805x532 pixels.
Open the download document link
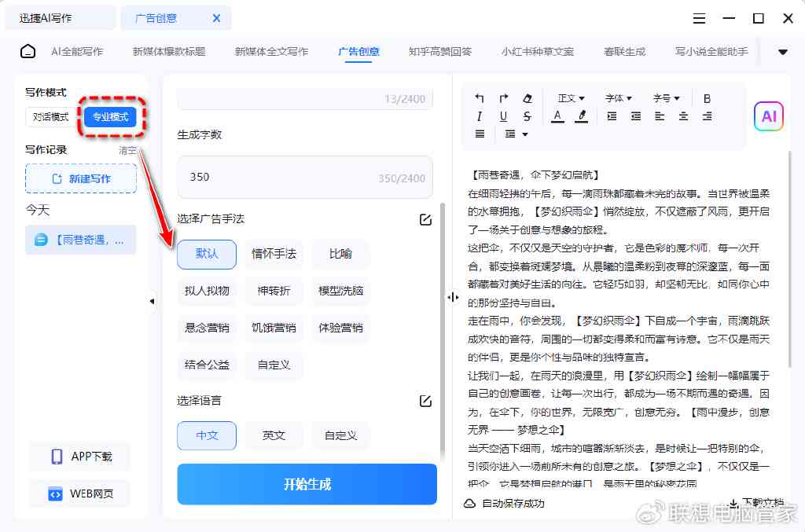pos(757,503)
